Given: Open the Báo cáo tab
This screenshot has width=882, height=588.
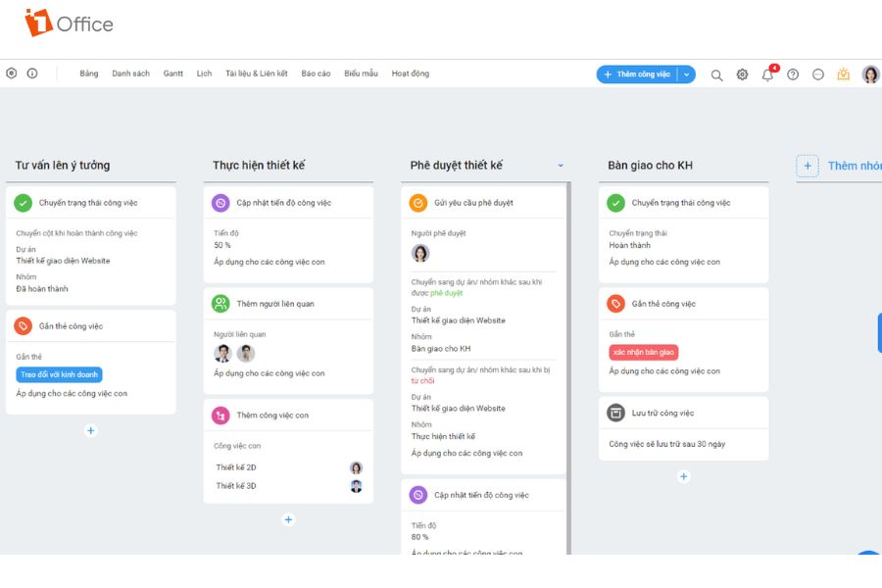Looking at the screenshot, I should point(316,73).
